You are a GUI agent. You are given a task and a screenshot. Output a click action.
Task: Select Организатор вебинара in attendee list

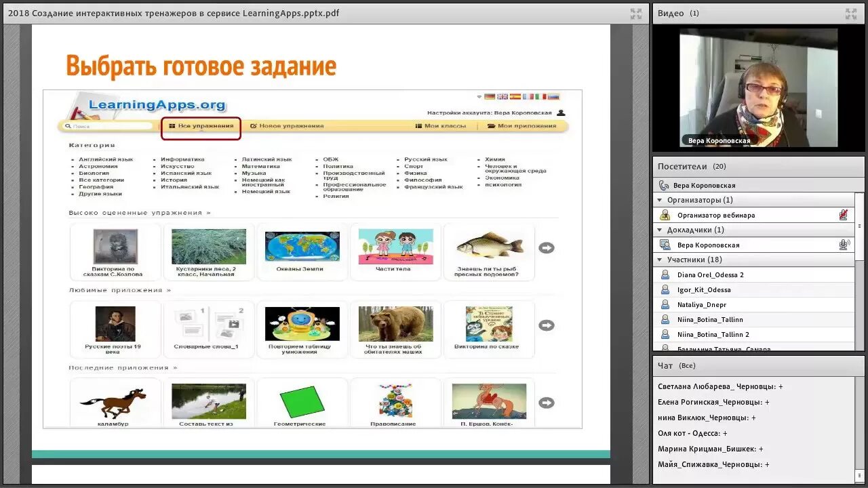pyautogui.click(x=754, y=215)
